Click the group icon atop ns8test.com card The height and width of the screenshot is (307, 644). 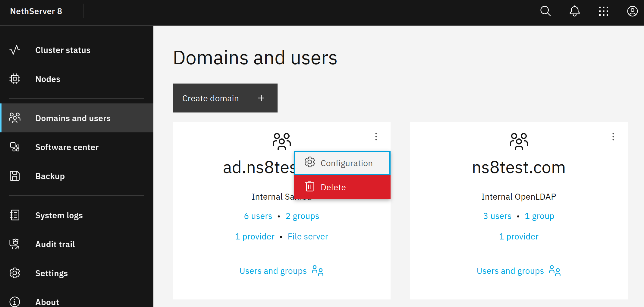[519, 141]
